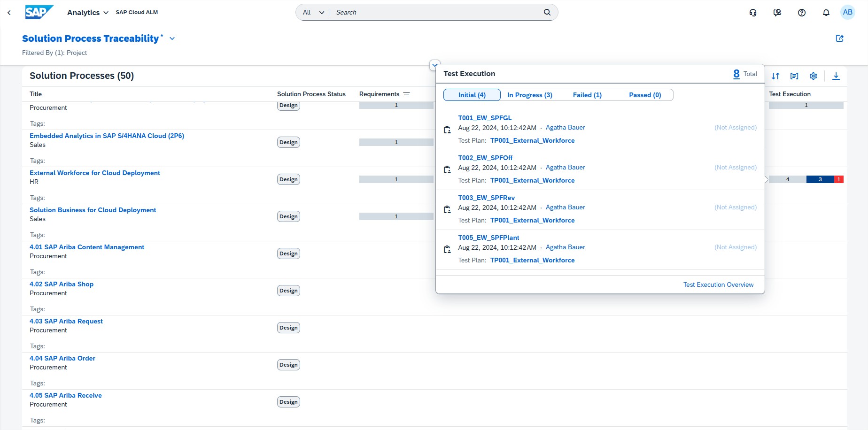Viewport: 868px width, 430px height.
Task: Open the table sort settings icon
Action: pyautogui.click(x=775, y=76)
